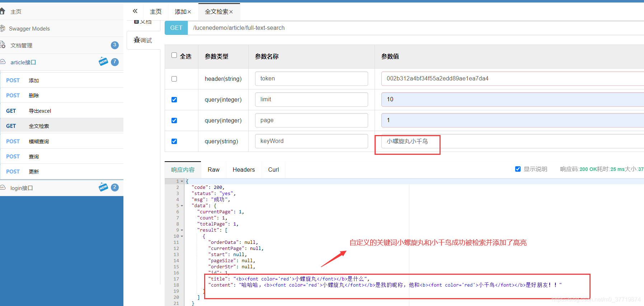Open the 调试 debug side tab
The height and width of the screenshot is (306, 644).
point(143,40)
